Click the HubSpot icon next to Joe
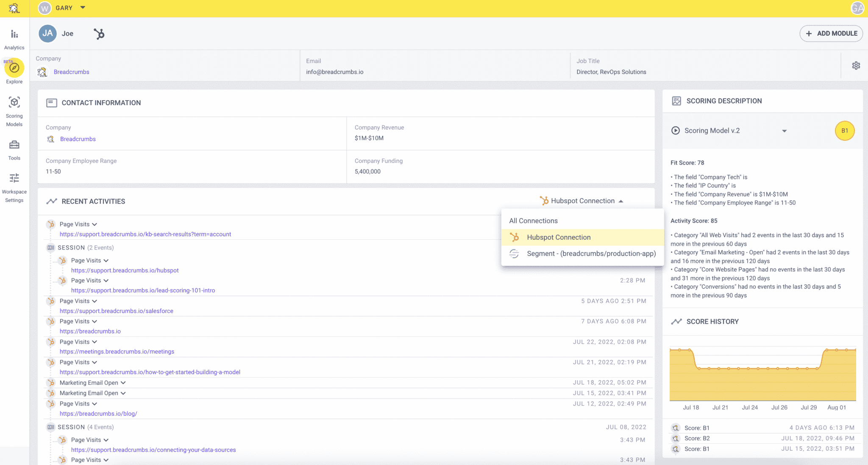Image resolution: width=868 pixels, height=465 pixels. tap(99, 34)
